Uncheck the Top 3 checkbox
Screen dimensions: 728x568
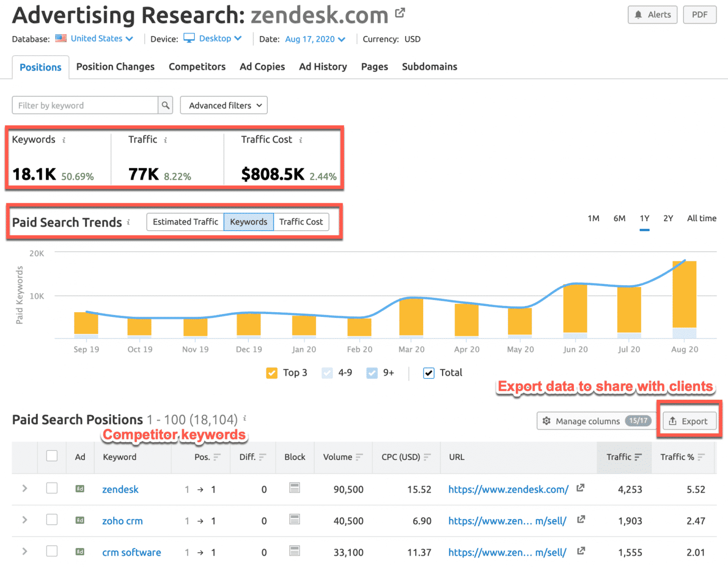click(x=272, y=373)
